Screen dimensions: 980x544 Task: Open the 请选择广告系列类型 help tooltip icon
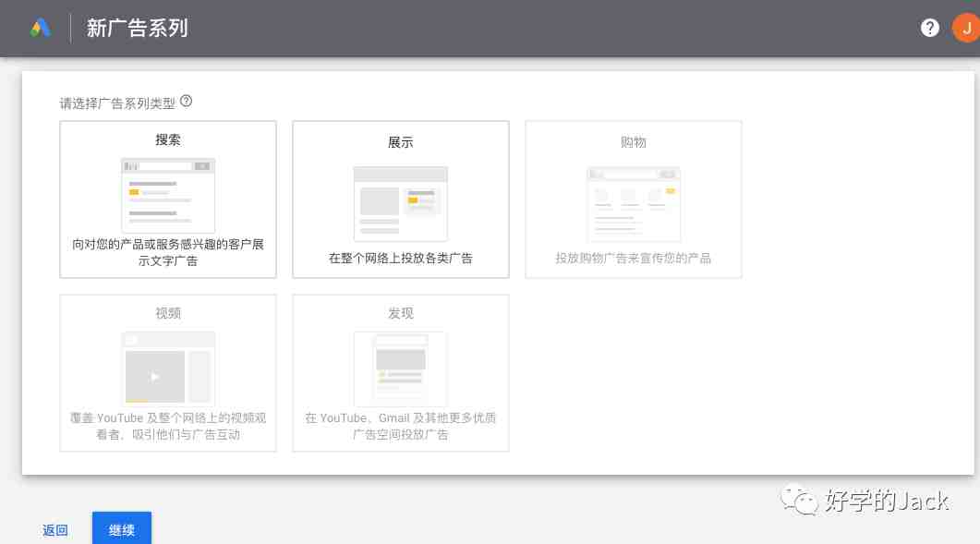[x=186, y=102]
